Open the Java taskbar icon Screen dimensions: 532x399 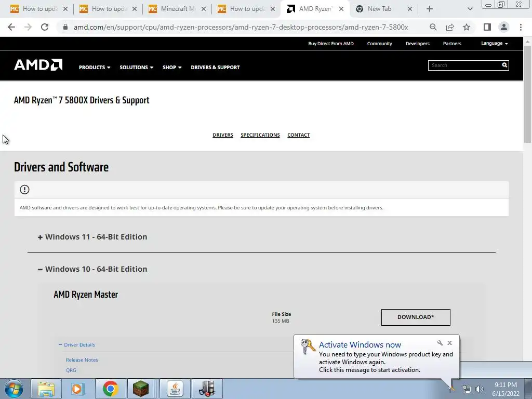click(x=175, y=389)
